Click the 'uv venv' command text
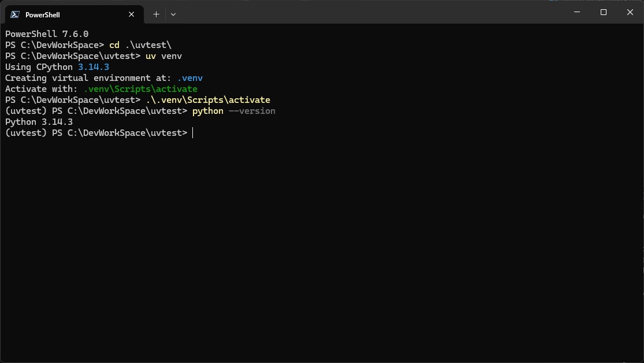644x363 pixels. click(x=163, y=56)
